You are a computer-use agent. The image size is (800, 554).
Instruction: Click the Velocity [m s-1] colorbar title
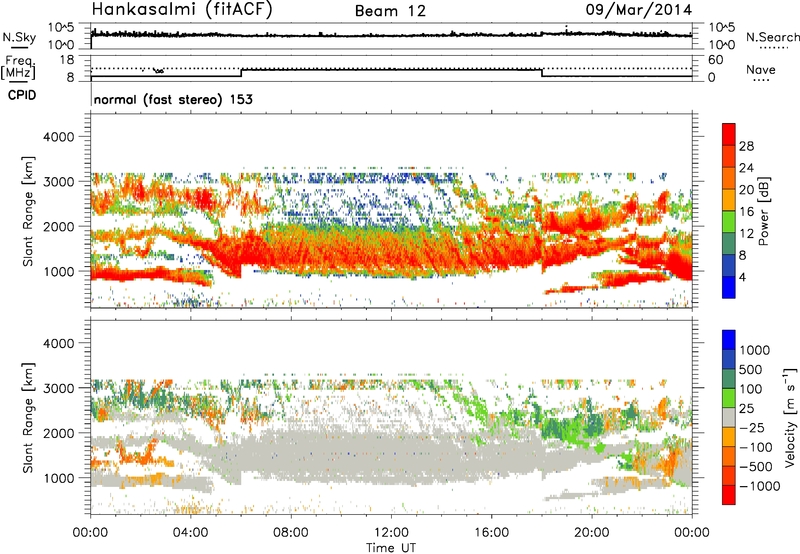pyautogui.click(x=790, y=418)
